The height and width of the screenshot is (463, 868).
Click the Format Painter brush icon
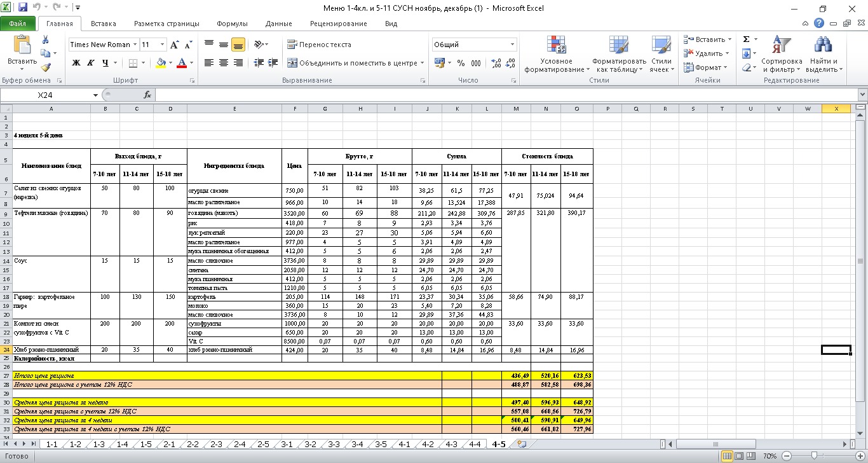pos(46,67)
